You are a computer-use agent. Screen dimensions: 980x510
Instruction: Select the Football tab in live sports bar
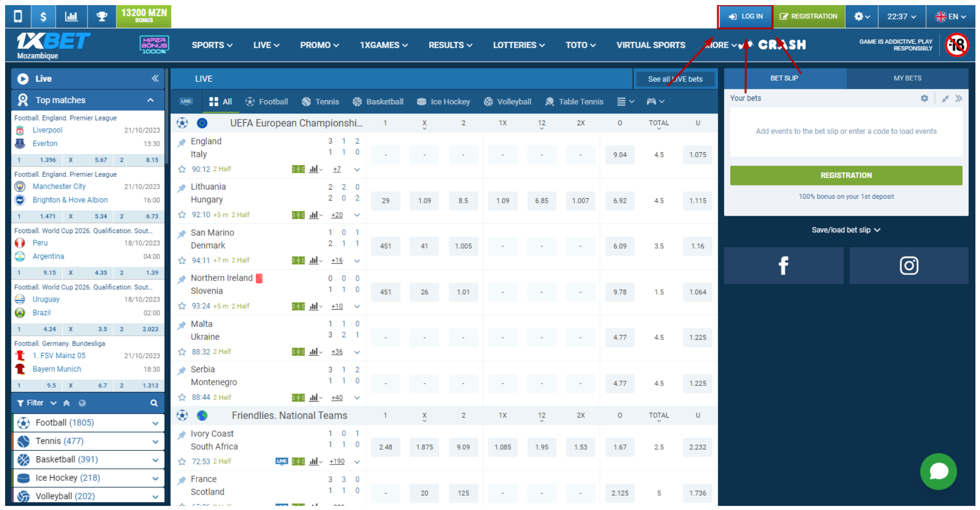tap(267, 102)
